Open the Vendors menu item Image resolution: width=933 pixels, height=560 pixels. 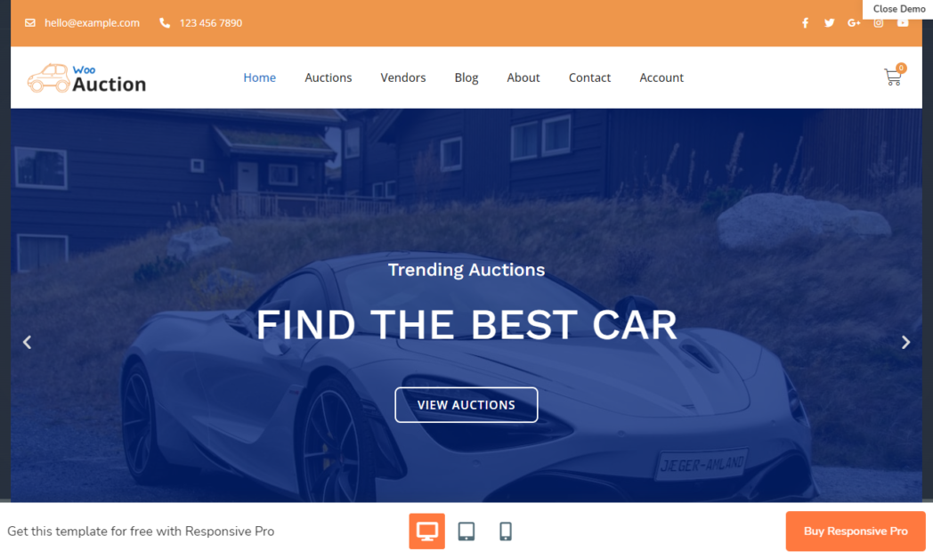[402, 77]
